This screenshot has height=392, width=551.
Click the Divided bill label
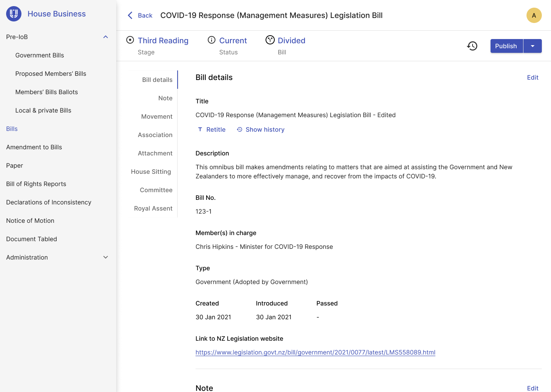(x=292, y=41)
